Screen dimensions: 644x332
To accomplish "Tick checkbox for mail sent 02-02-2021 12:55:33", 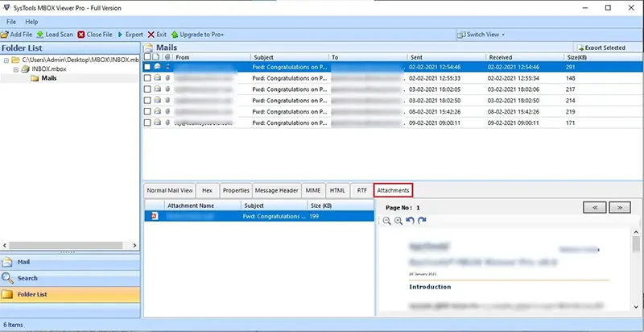I will (147, 78).
